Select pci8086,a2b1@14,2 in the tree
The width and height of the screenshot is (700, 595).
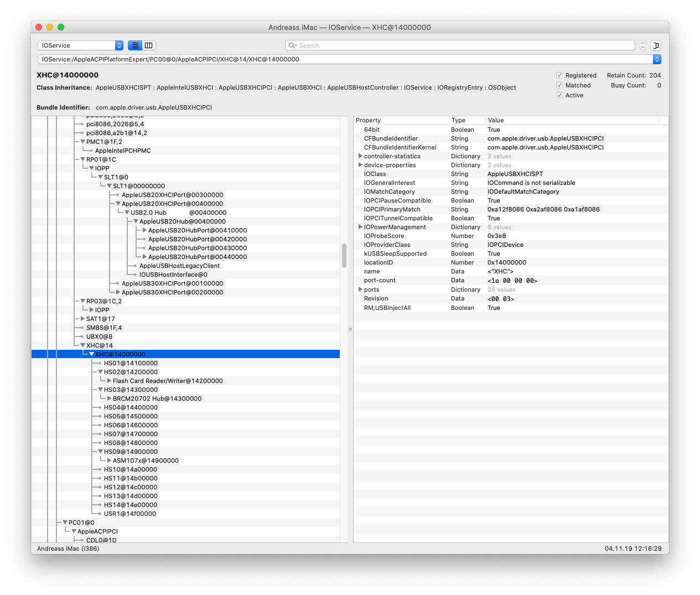[117, 133]
